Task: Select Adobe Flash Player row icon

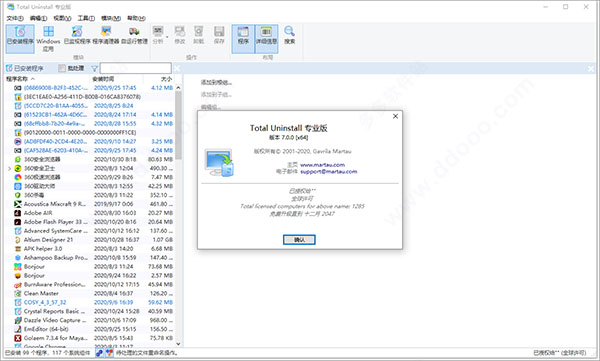Action: click(18, 222)
